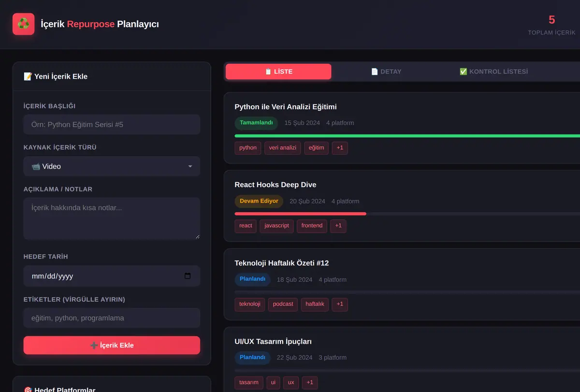This screenshot has height=392, width=580.
Task: Focus the İçerik Başlığı input field
Action: (112, 124)
